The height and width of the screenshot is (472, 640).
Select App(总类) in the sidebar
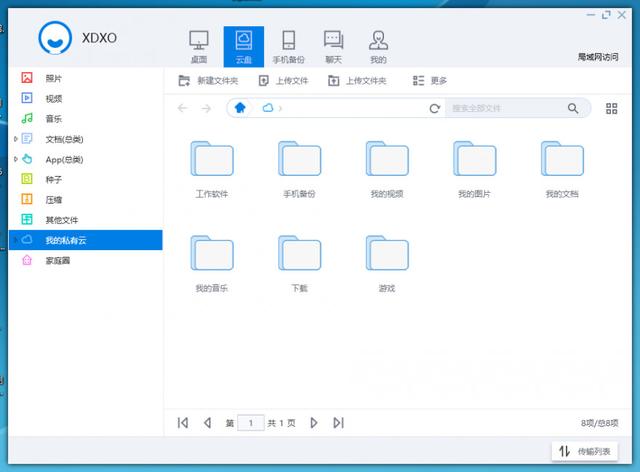pyautogui.click(x=86, y=159)
